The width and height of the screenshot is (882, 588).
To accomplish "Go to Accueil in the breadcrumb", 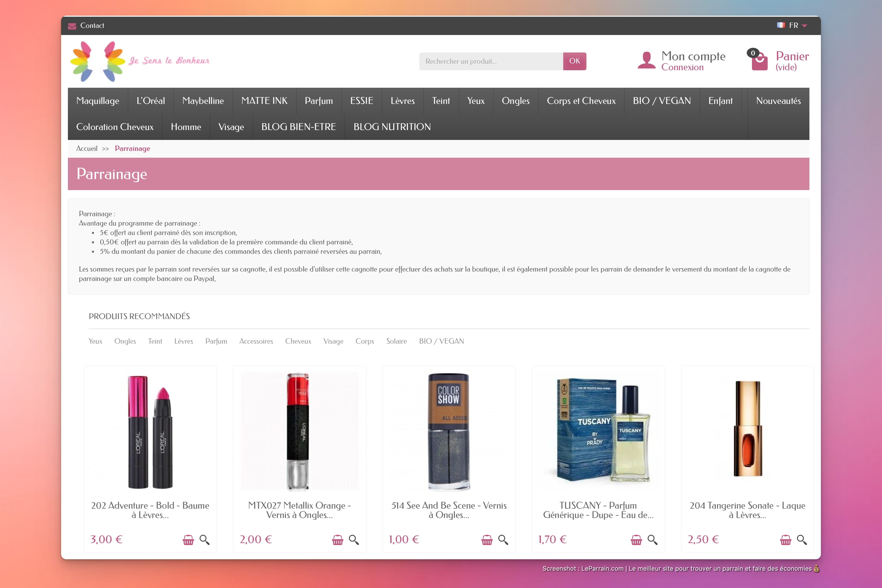I will tap(87, 149).
